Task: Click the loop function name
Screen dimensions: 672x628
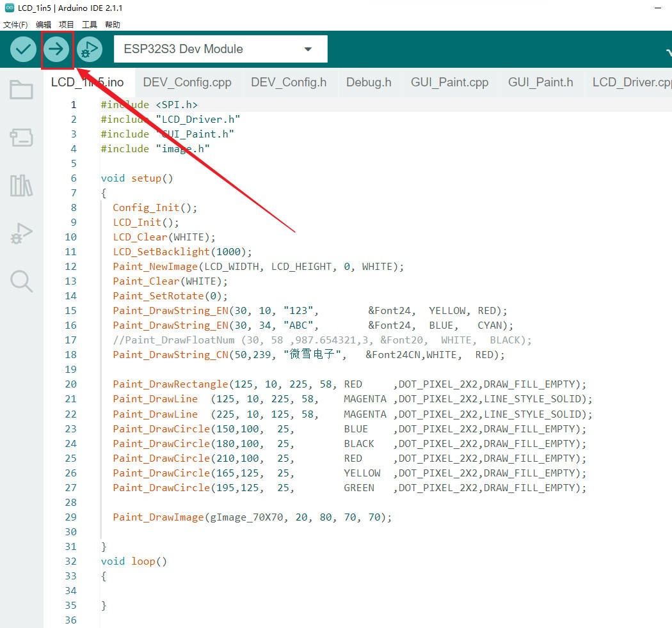Action: (143, 561)
